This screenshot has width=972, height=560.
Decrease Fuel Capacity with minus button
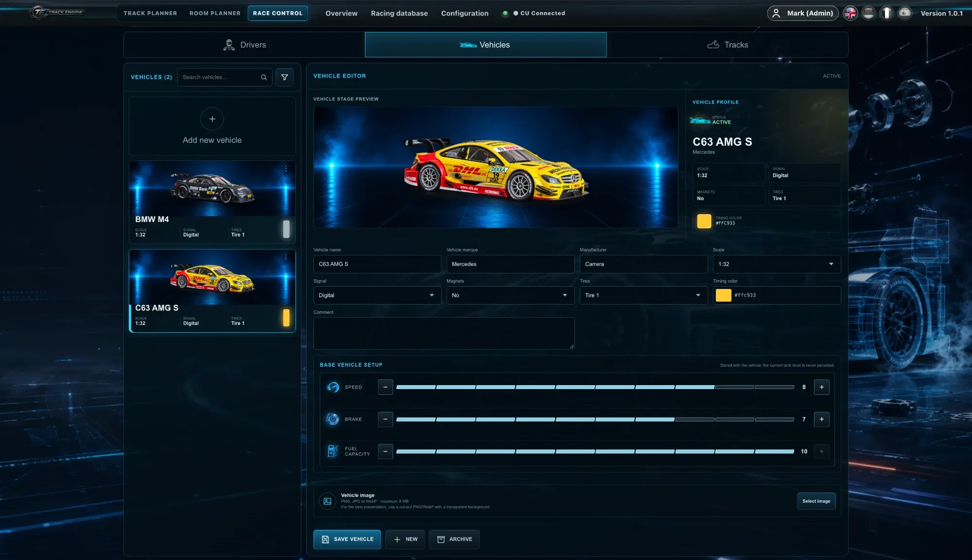[385, 451]
